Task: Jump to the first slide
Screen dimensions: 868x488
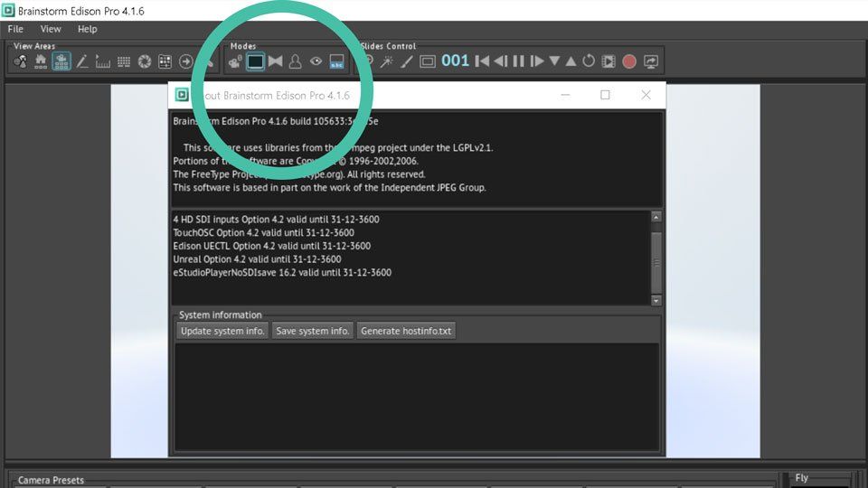Action: tap(482, 61)
